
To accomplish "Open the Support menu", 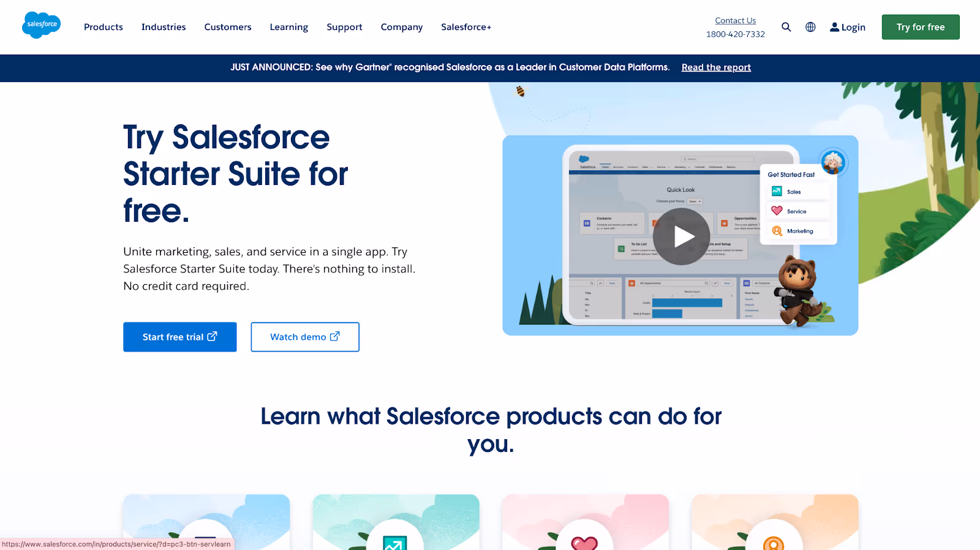I will click(344, 27).
